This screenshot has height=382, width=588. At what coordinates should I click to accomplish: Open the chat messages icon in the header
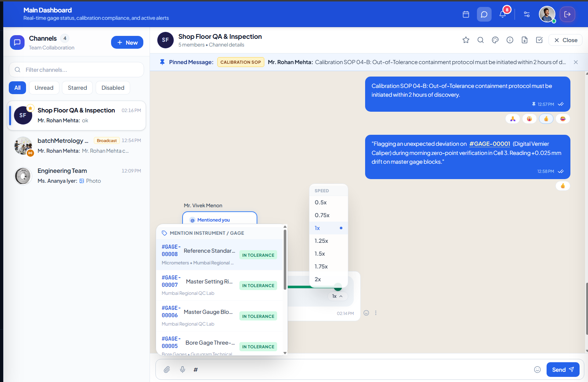(484, 14)
